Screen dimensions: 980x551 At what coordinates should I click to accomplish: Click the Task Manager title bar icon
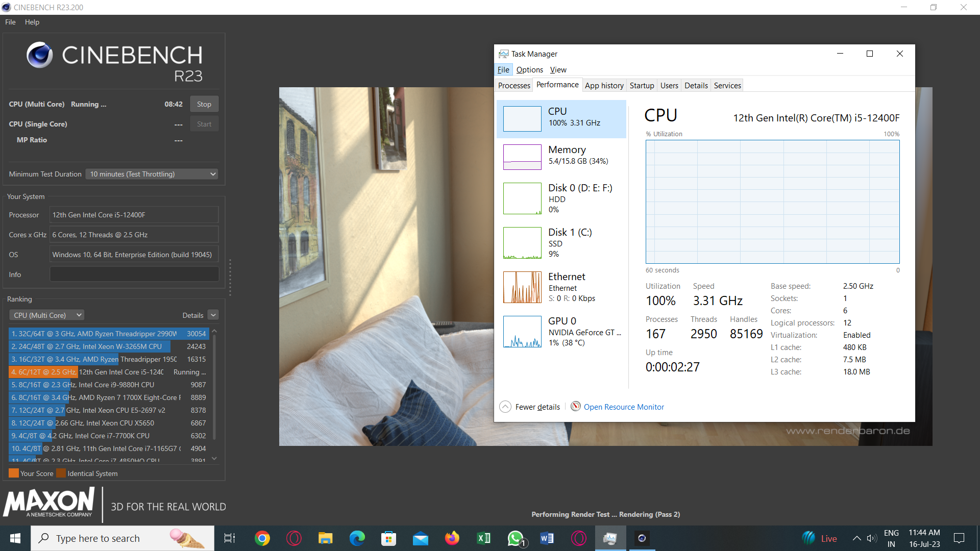coord(504,54)
